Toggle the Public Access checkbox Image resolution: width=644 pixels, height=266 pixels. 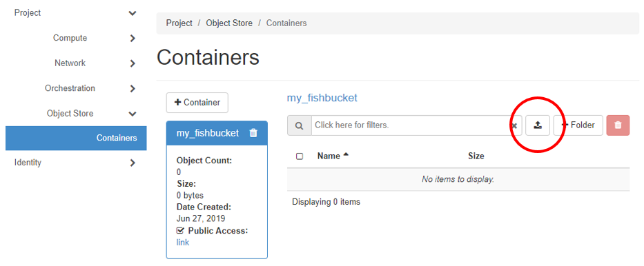tap(180, 231)
